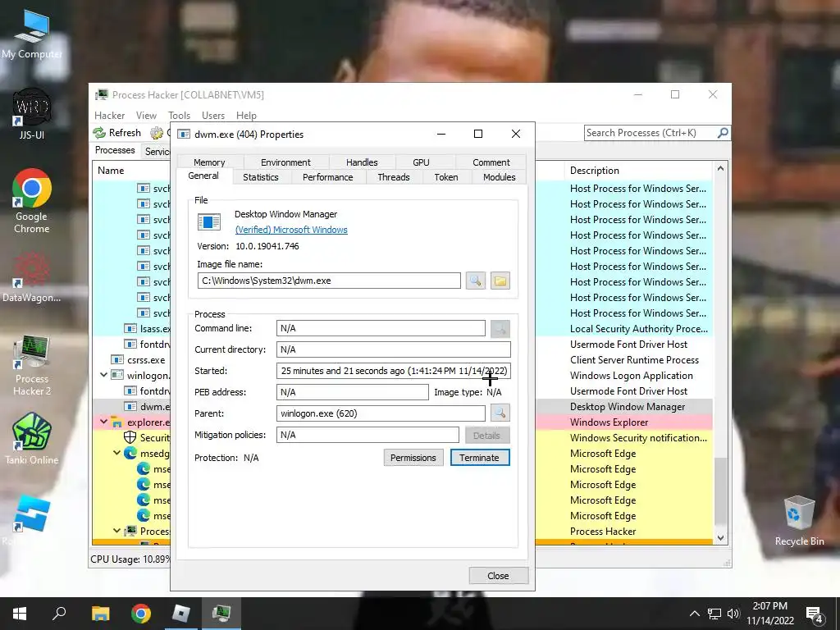Open Process Hacker 2 desktop shortcut
The image size is (840, 630).
pyautogui.click(x=32, y=365)
